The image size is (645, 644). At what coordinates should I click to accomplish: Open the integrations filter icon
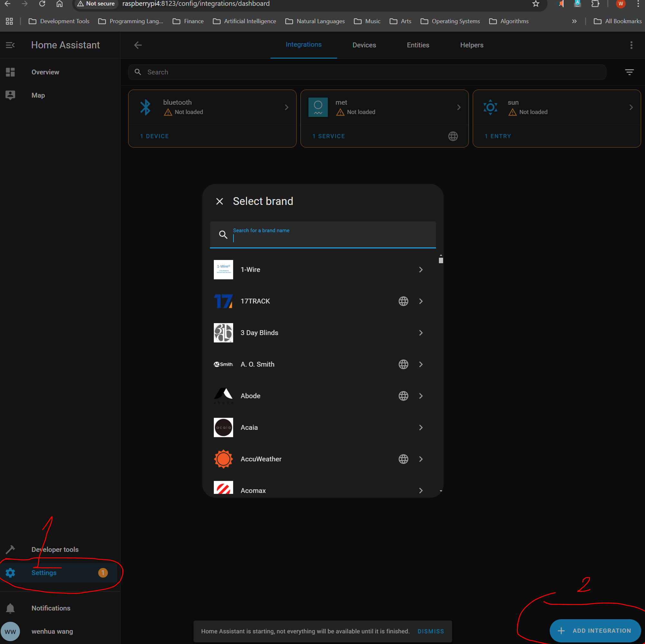[x=629, y=72]
